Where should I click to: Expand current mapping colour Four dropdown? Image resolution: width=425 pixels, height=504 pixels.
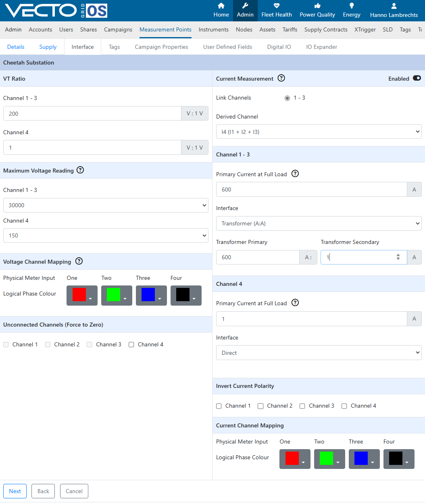[407, 462]
